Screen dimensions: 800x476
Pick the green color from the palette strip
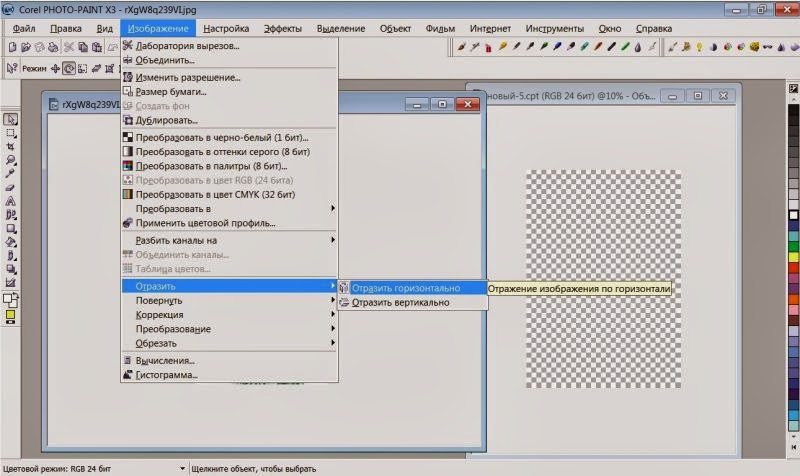793,247
